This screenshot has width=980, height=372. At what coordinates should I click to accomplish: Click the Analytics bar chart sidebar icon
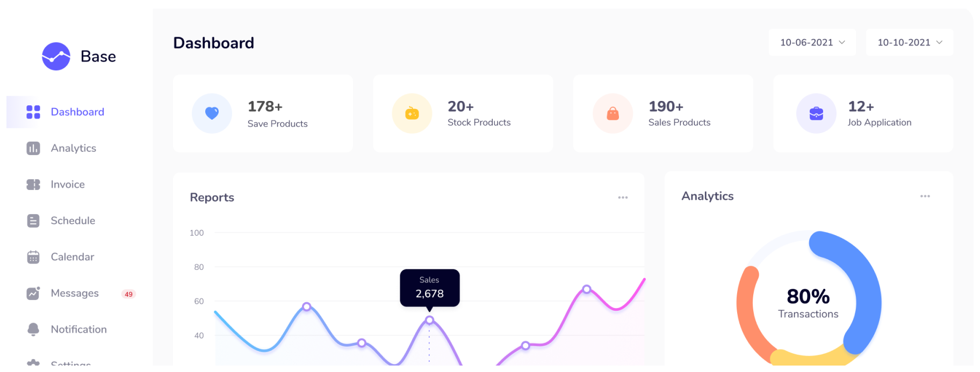pos(33,148)
